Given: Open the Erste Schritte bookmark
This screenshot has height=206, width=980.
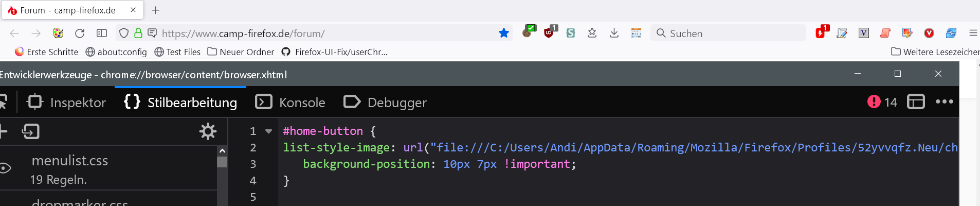Looking at the screenshot, I should click(47, 52).
